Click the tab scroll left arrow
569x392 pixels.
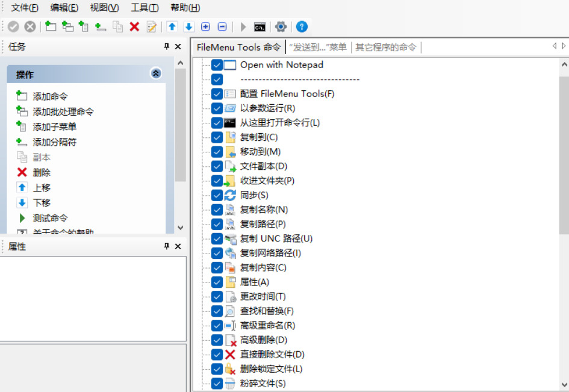(555, 46)
